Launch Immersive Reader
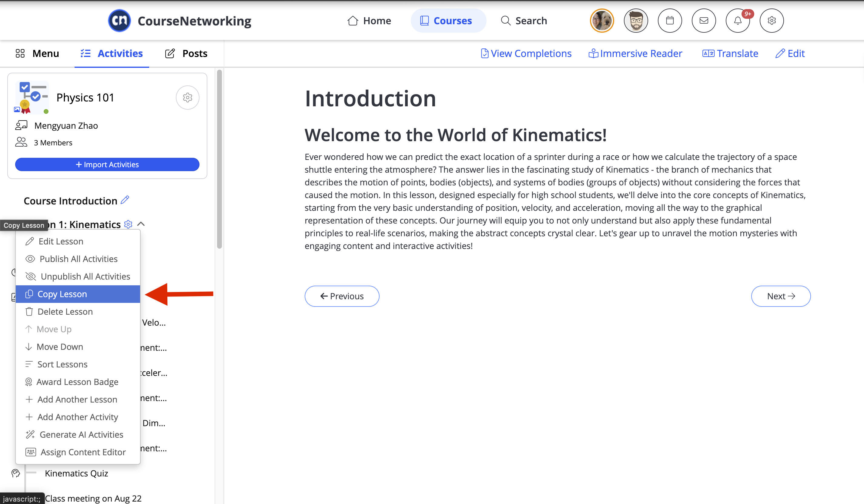The image size is (864, 504). 635,53
